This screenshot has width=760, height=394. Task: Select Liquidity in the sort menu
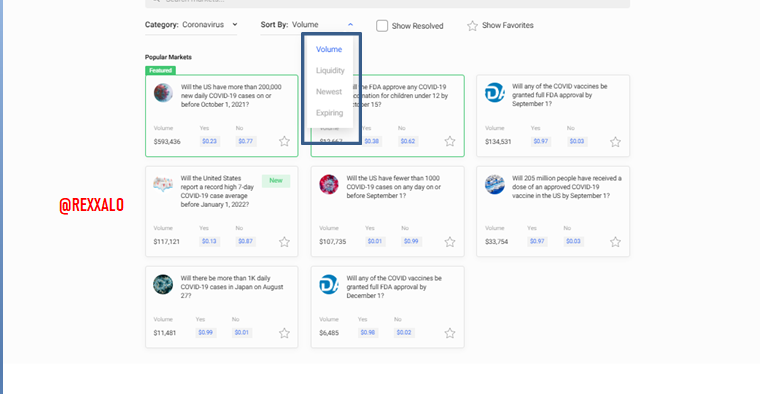pyautogui.click(x=330, y=71)
